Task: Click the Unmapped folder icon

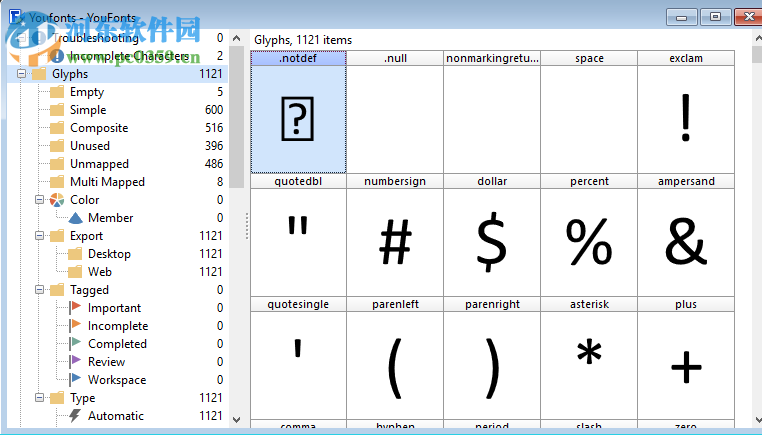Action: tap(57, 164)
